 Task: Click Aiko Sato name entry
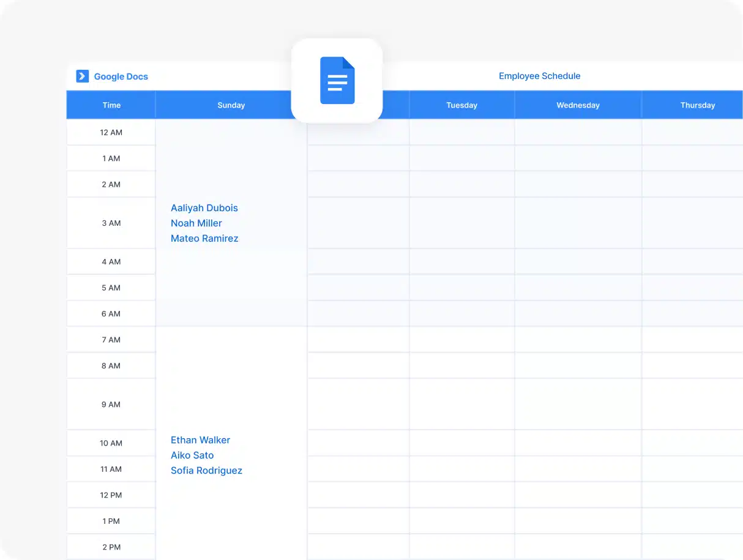coord(192,455)
